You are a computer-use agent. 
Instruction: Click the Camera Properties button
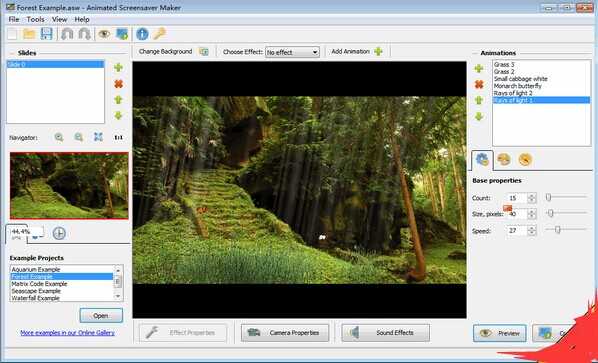(x=285, y=332)
